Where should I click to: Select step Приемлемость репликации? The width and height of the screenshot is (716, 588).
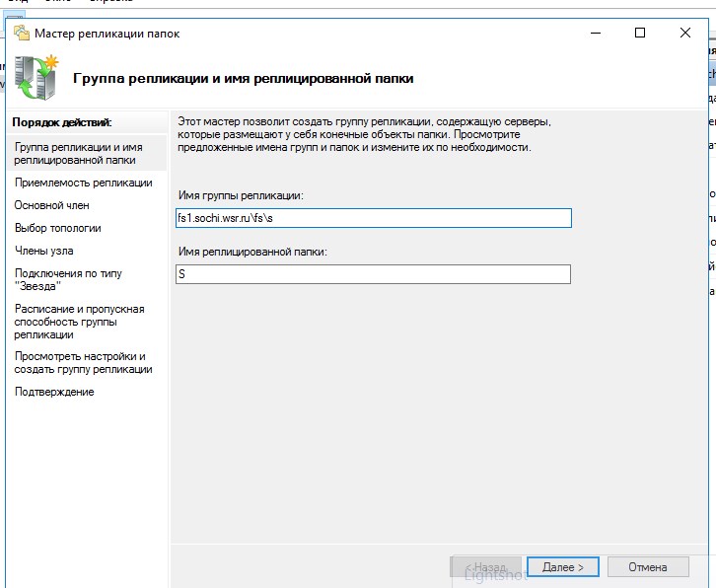[84, 183]
